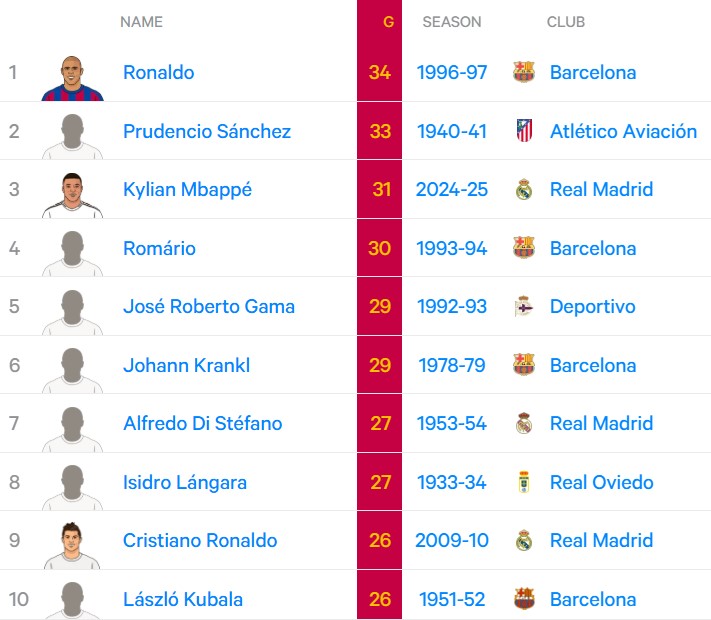The width and height of the screenshot is (711, 620).
Task: Click the Atlético Aviación club crest
Action: pyautogui.click(x=523, y=131)
